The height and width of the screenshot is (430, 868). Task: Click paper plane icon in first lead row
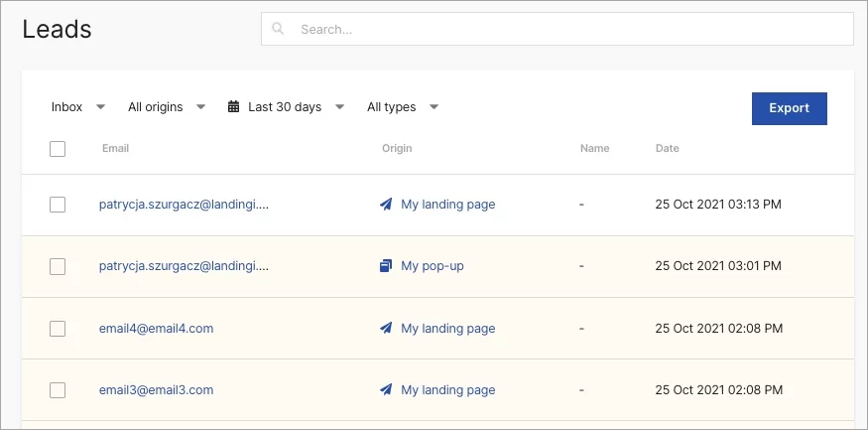point(386,205)
